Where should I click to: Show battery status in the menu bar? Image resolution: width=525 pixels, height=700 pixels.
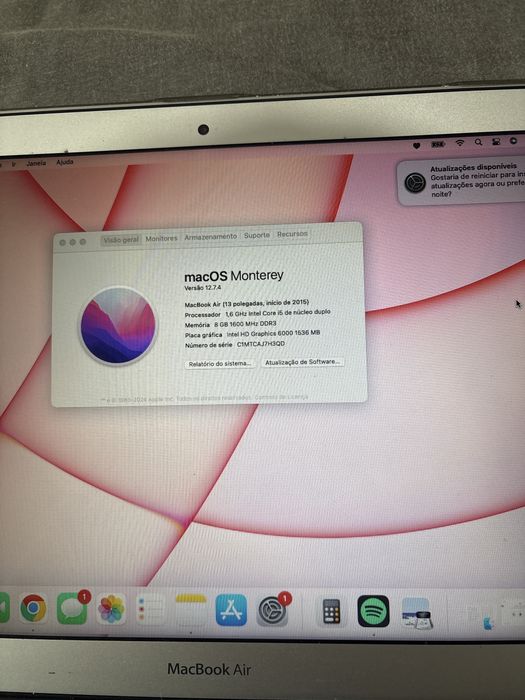(x=438, y=144)
